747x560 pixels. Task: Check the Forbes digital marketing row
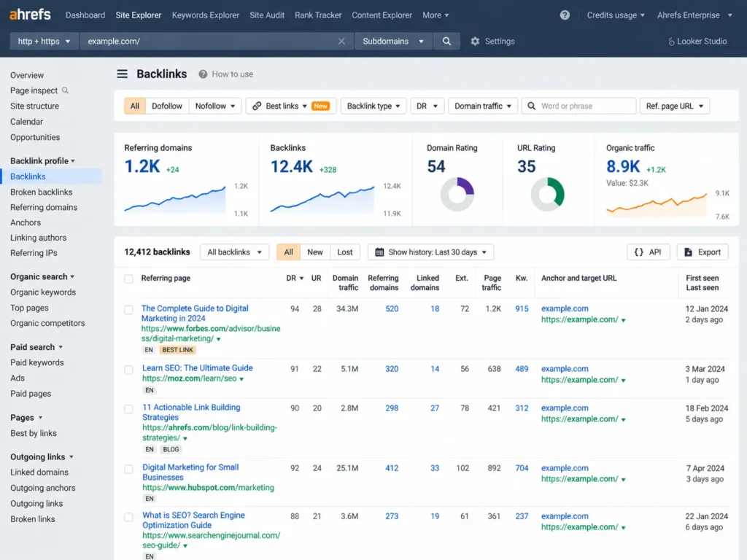tap(128, 309)
